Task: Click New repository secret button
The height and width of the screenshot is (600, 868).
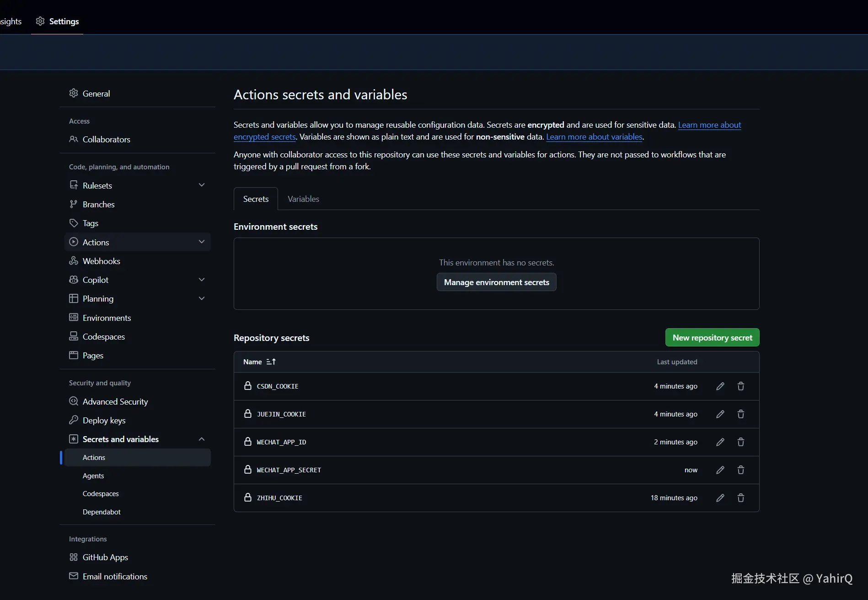Action: [712, 337]
